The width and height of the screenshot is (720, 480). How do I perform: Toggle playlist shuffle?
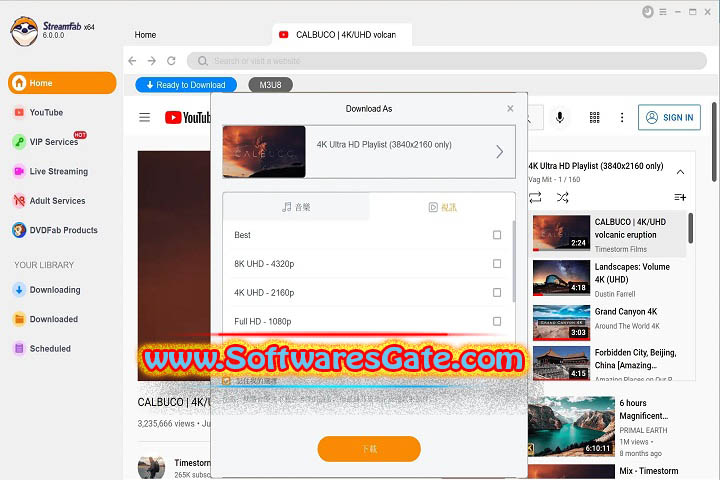tap(562, 198)
